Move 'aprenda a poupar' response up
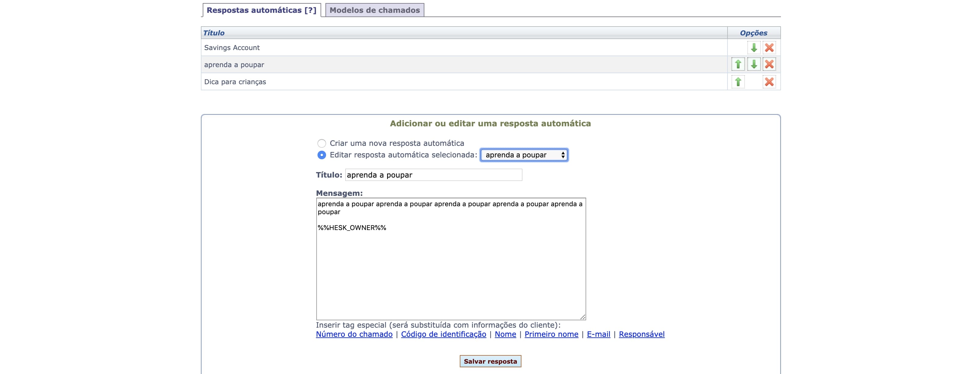This screenshot has height=374, width=980. (x=738, y=65)
